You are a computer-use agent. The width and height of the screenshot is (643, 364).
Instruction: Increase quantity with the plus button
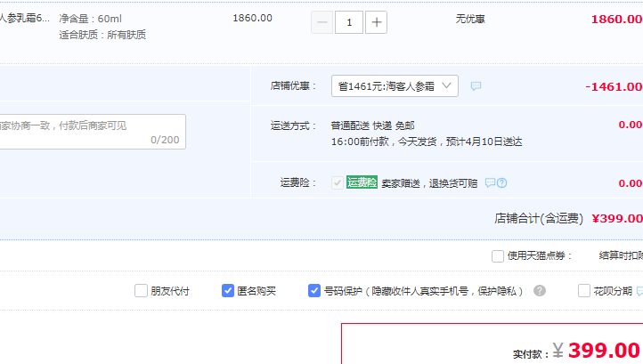pos(377,22)
